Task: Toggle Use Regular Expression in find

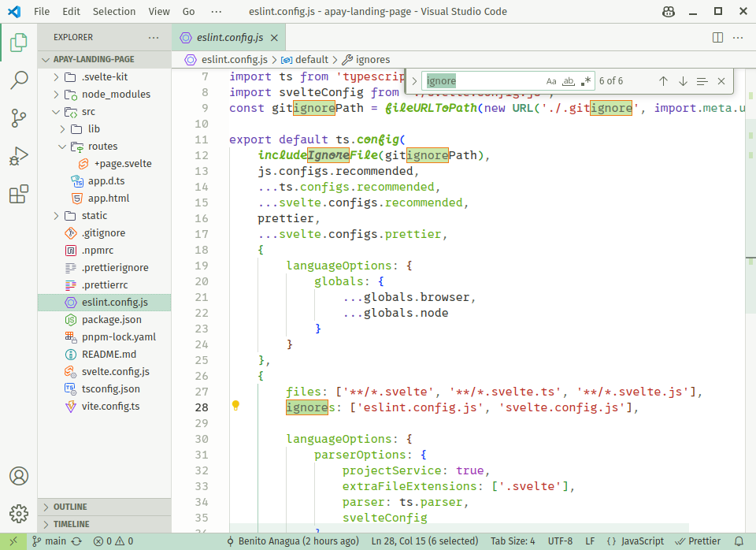Action: coord(585,81)
